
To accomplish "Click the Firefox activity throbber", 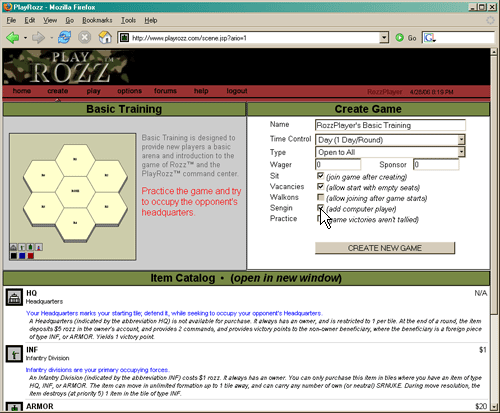I will pos(490,20).
